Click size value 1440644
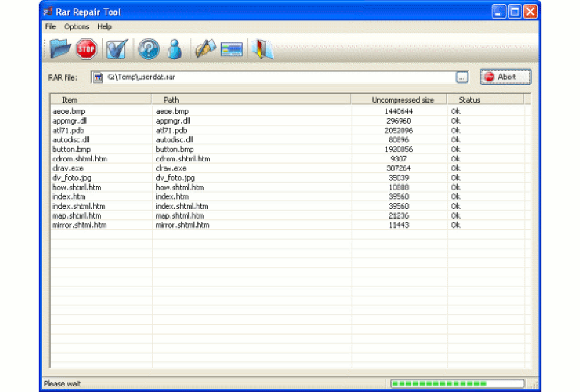 (x=399, y=111)
